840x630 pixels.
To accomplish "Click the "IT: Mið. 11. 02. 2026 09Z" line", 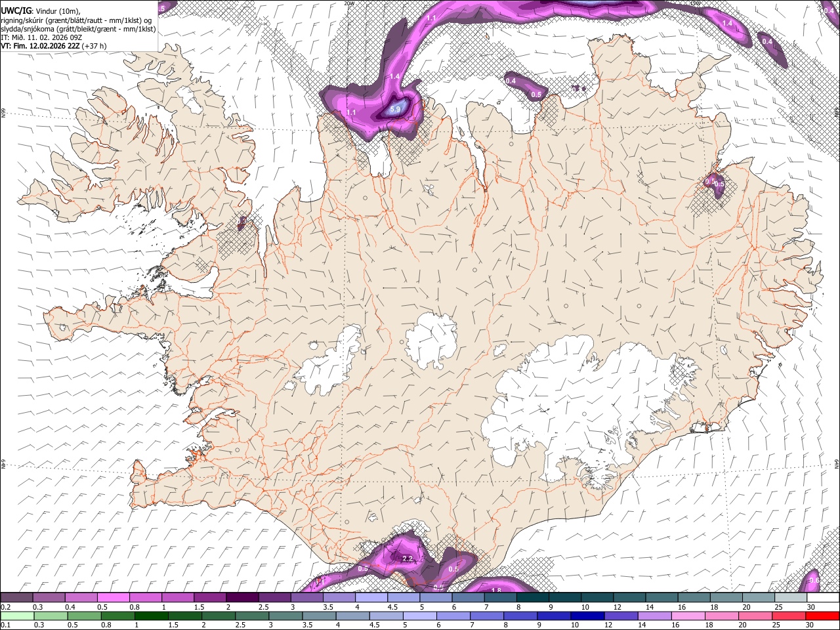I will click(x=41, y=37).
